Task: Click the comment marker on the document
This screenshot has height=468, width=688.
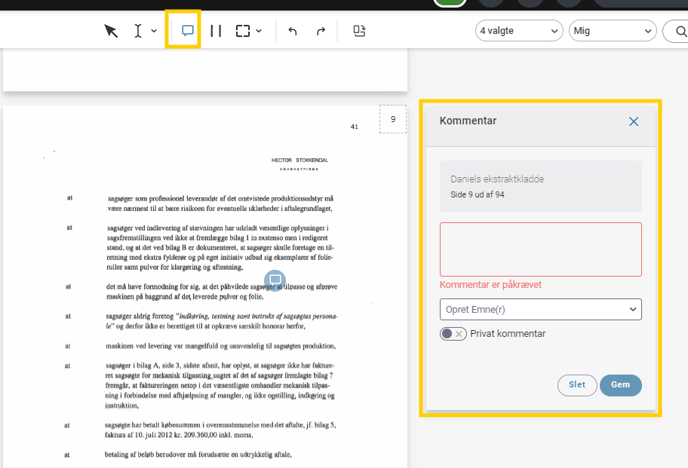Action: [x=275, y=280]
